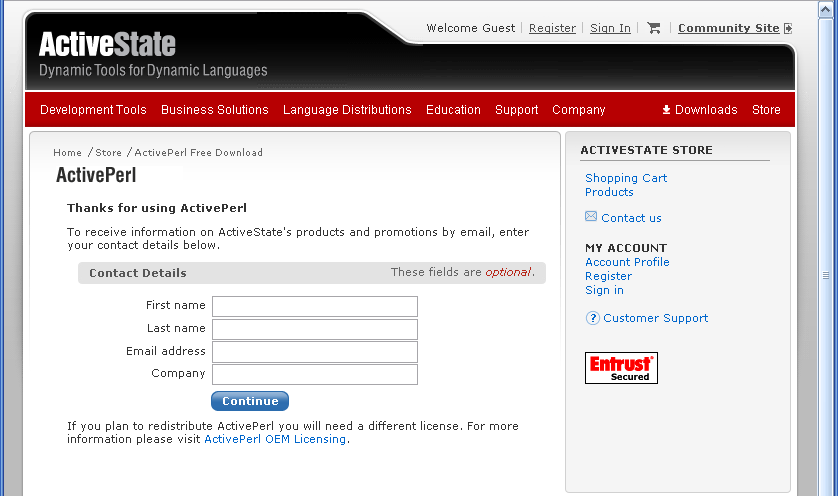The height and width of the screenshot is (496, 838).
Task: Focus the First name field
Action: [x=315, y=306]
